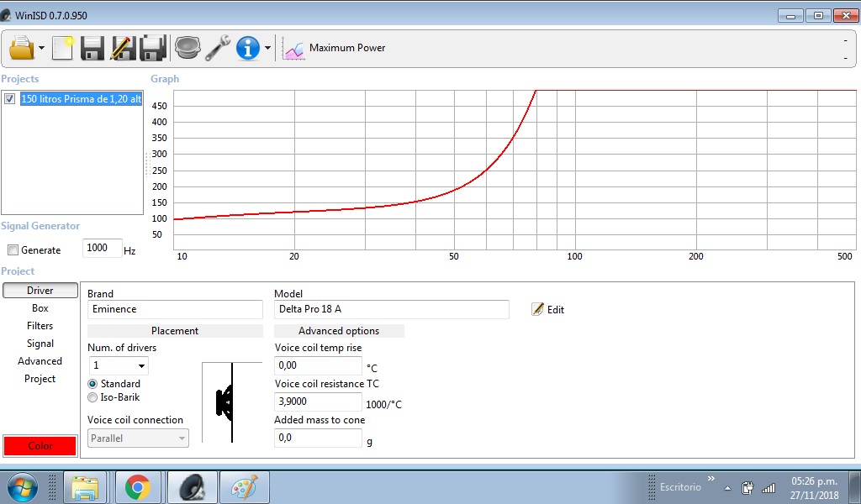Screen dimensions: 861x504
Task: Open File Explorer from taskbar
Action: point(85,487)
